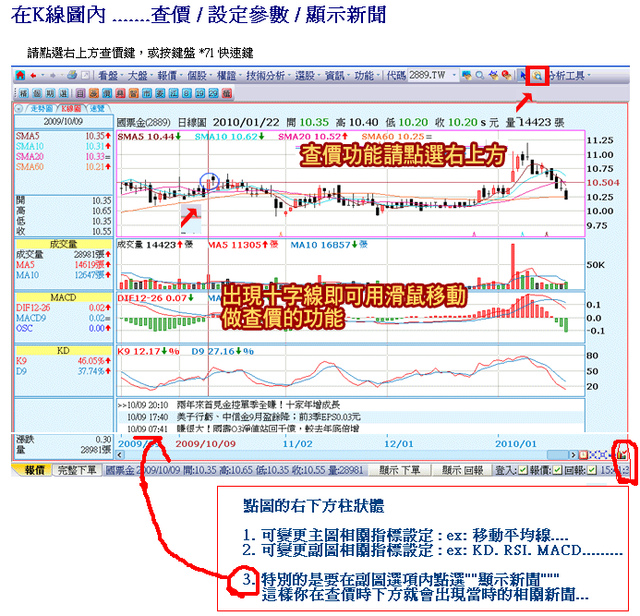Go back with the red arrow
The width and height of the screenshot is (640, 616).
pyautogui.click(x=33, y=76)
